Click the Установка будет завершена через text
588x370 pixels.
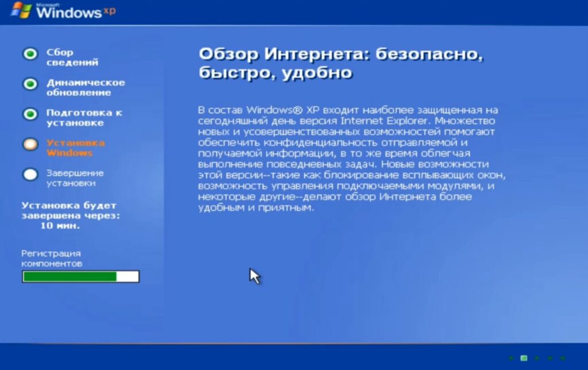(x=71, y=210)
